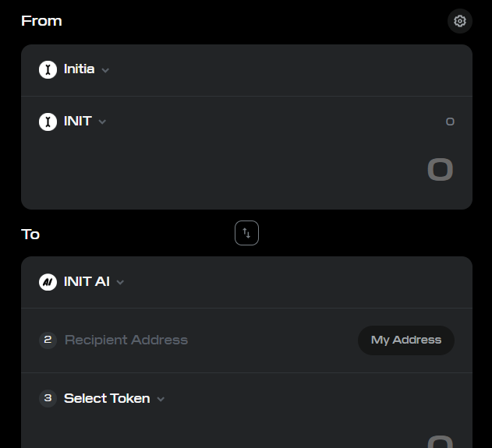Click the INIT AI chain logo
Viewport: 492px width, 448px height.
(x=48, y=282)
